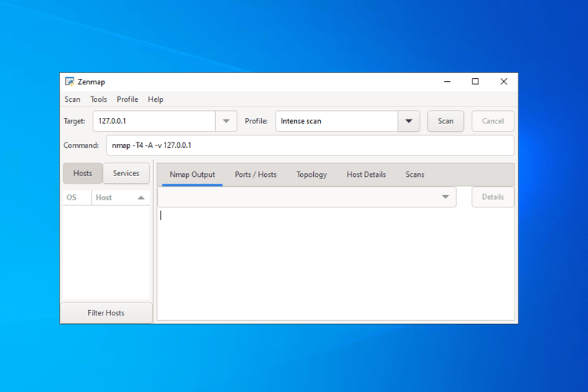Switch to the Scans tab
This screenshot has height=392, width=588.
[x=415, y=175]
